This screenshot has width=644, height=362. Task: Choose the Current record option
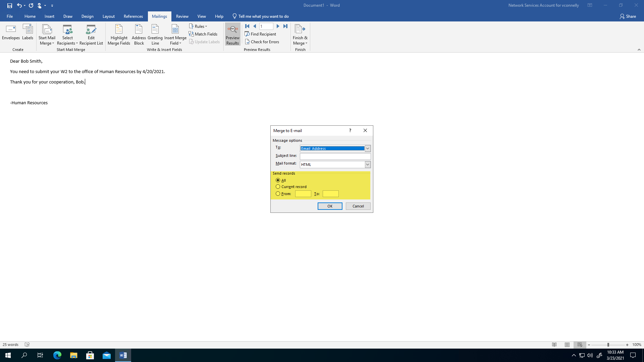tap(278, 187)
